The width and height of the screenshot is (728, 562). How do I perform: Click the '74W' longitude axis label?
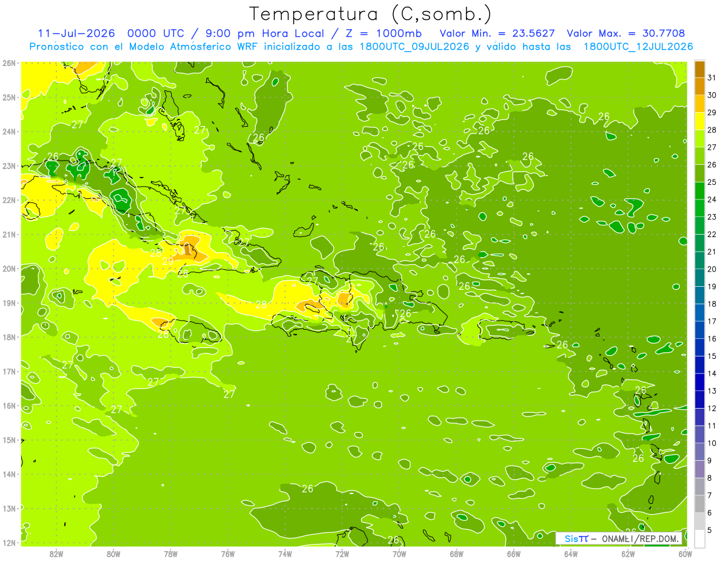(285, 554)
